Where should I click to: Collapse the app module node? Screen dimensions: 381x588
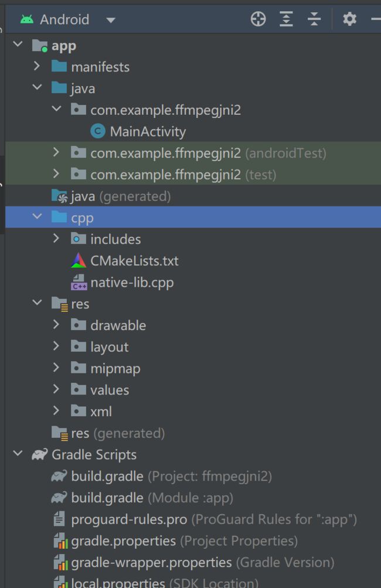[18, 45]
